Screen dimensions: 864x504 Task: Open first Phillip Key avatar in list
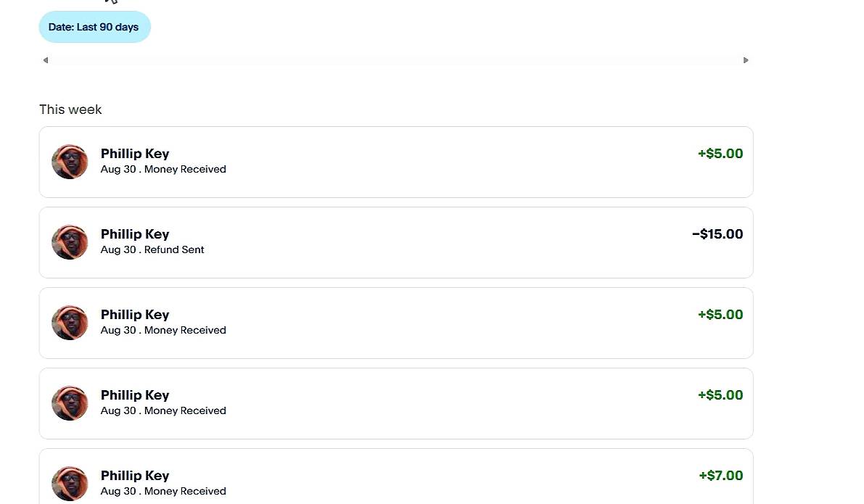(70, 162)
